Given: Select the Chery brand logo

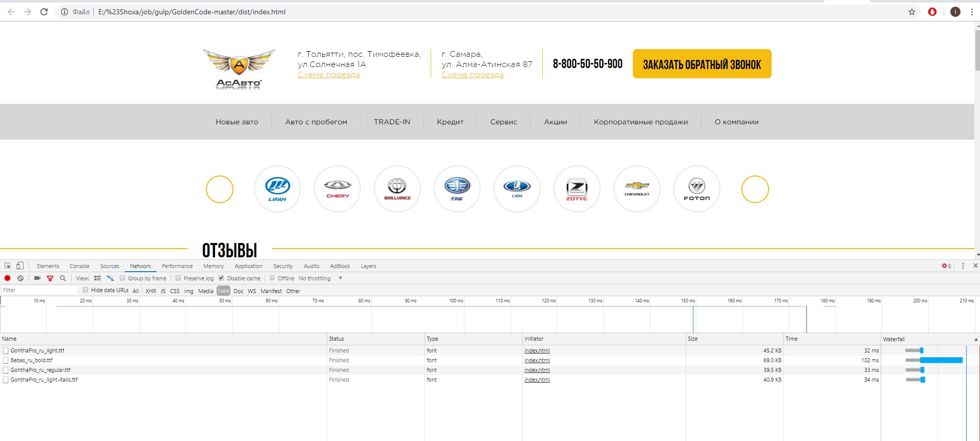Looking at the screenshot, I should [x=337, y=189].
